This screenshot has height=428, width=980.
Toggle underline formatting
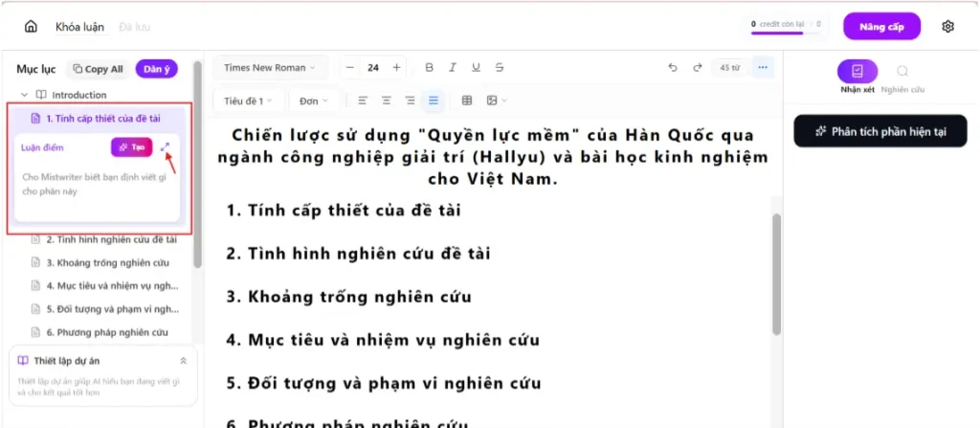click(476, 68)
